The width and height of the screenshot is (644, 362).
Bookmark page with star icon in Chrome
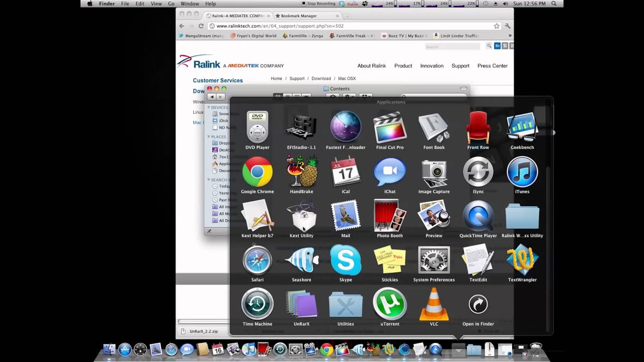click(497, 26)
